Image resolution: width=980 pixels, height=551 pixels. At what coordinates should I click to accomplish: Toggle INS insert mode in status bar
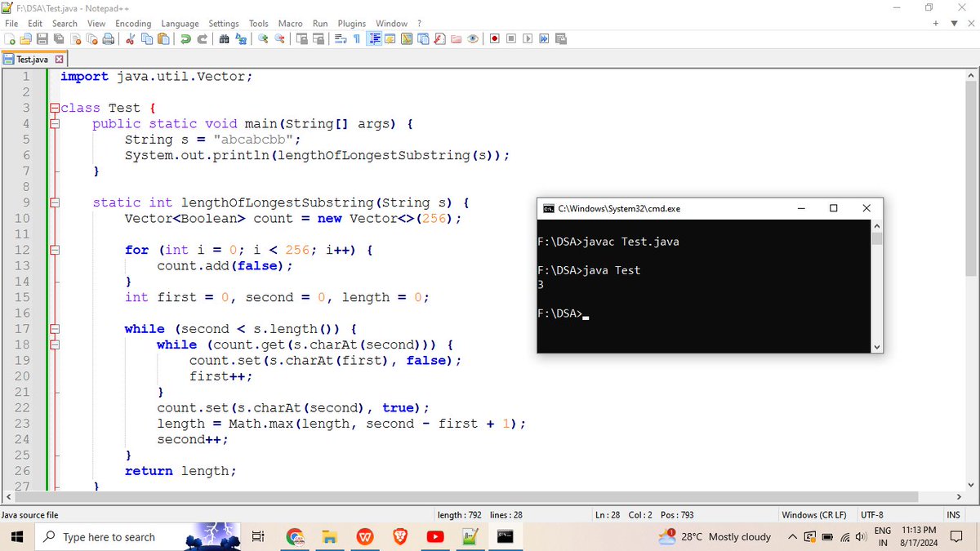[x=953, y=514]
